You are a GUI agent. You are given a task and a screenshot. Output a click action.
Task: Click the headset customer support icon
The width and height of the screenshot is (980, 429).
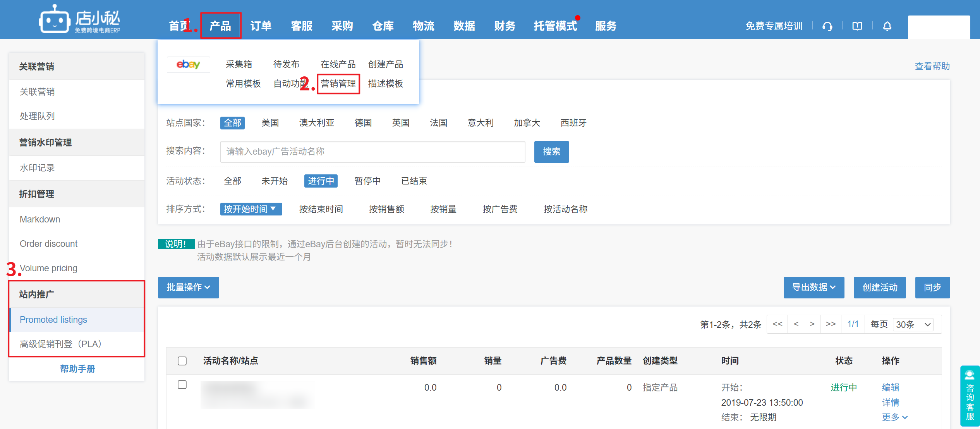tap(827, 26)
